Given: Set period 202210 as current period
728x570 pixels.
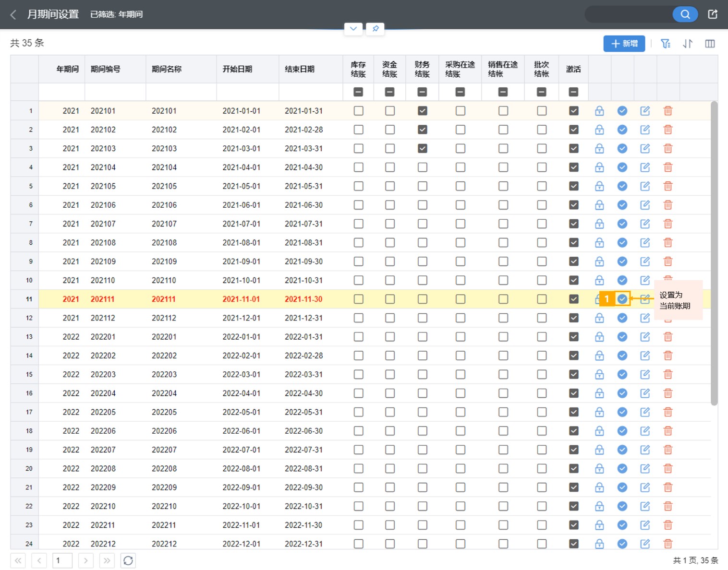Looking at the screenshot, I should point(622,506).
